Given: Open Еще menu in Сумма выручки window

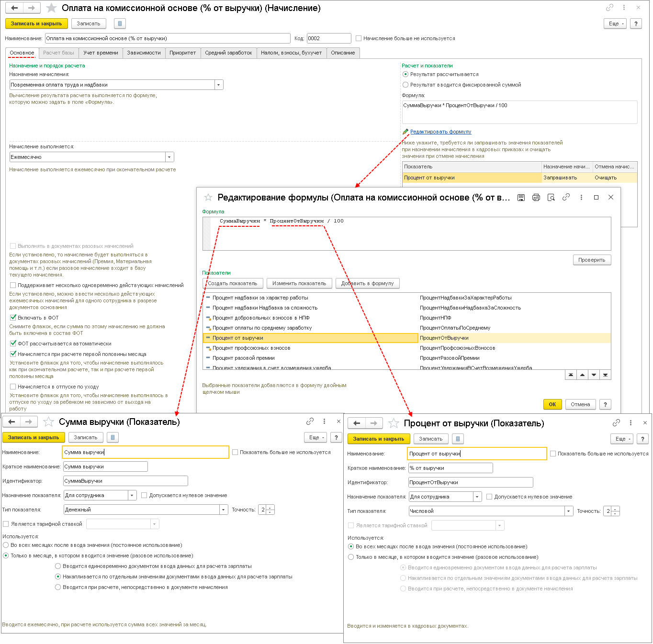Looking at the screenshot, I should click(315, 437).
